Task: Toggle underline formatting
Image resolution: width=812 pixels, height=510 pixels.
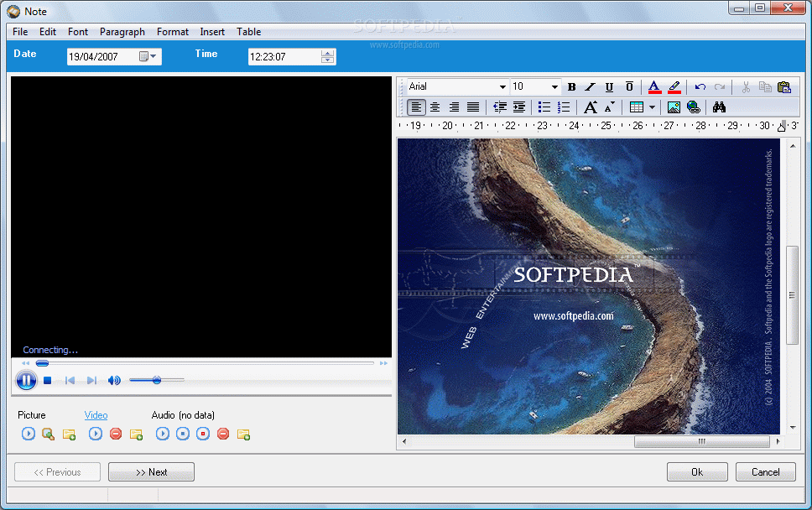Action: click(x=609, y=87)
